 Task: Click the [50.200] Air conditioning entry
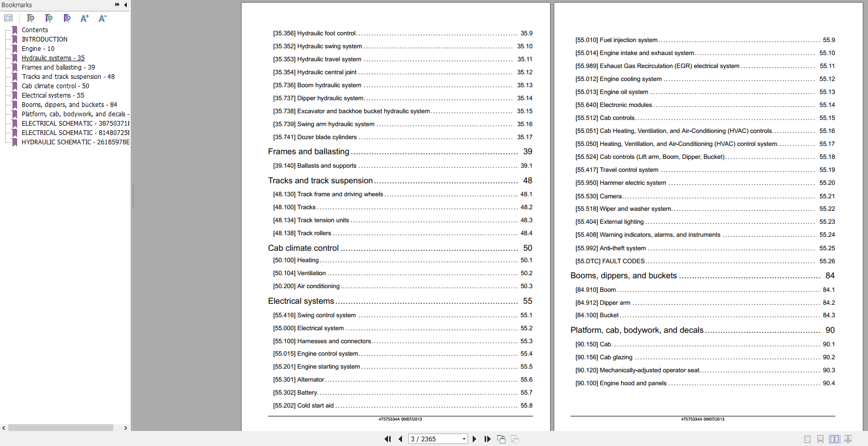(x=306, y=286)
